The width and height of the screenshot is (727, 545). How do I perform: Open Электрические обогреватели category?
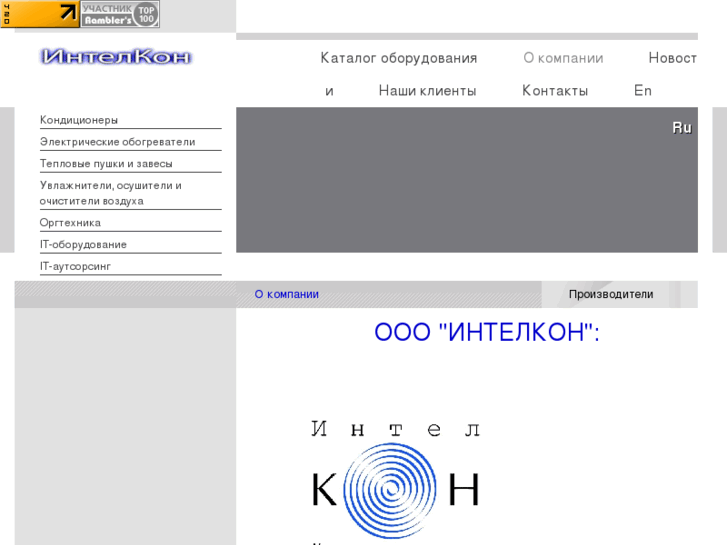(x=117, y=142)
